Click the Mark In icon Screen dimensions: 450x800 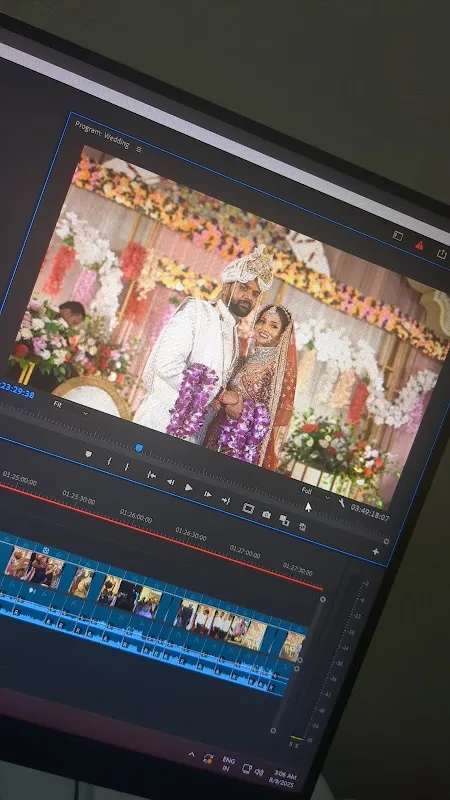point(109,461)
